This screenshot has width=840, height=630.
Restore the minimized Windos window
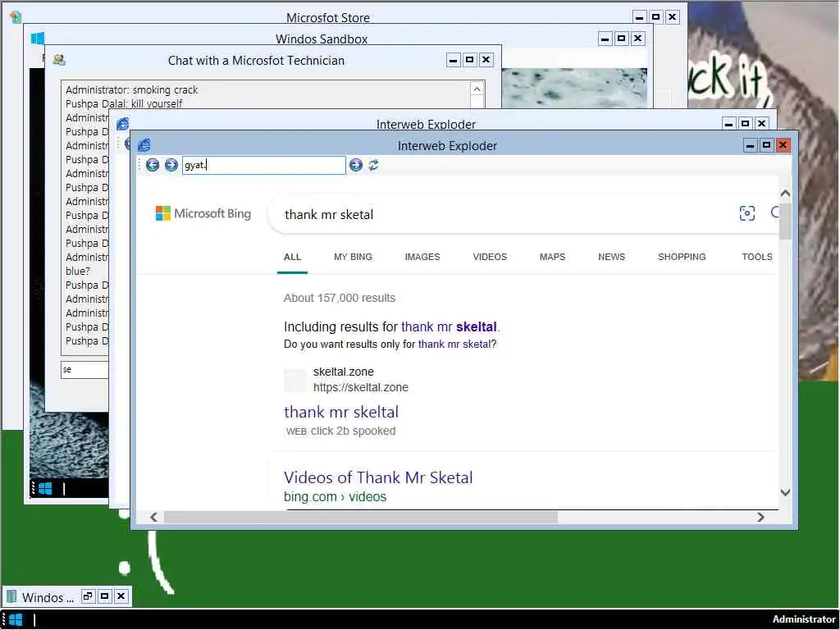point(88,596)
